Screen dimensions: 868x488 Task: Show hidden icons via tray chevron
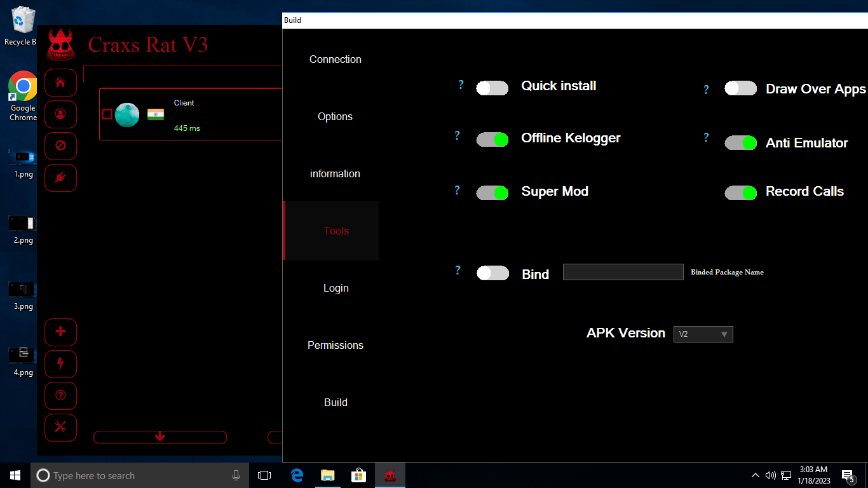click(x=755, y=475)
